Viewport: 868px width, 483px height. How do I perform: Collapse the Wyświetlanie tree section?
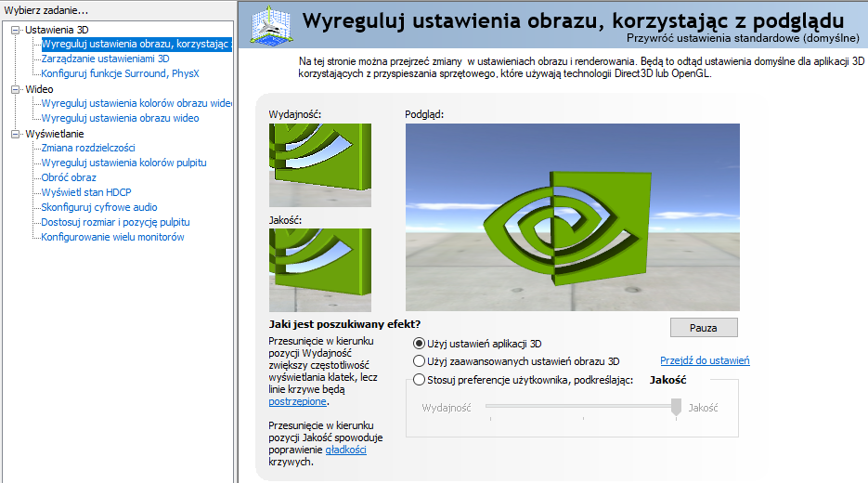click(15, 134)
